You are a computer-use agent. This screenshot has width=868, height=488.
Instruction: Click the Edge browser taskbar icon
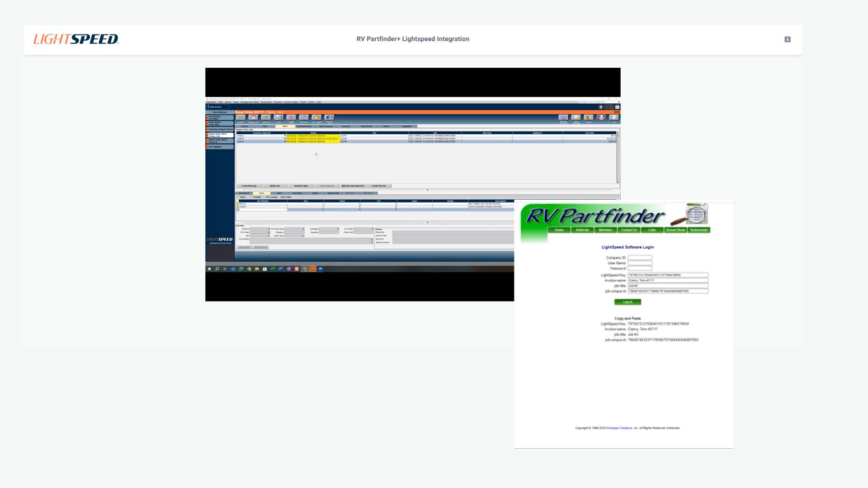pyautogui.click(x=241, y=269)
